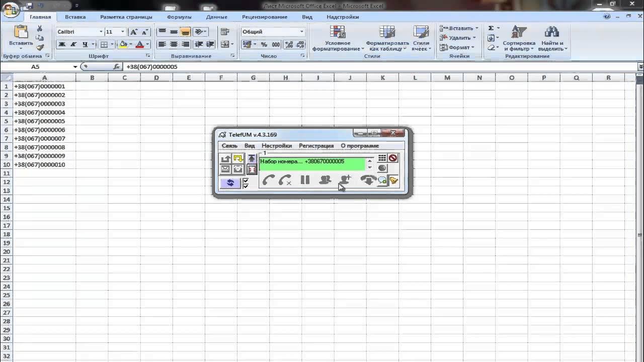The image size is (644, 362).
Task: Toggle bold Ж formatting
Action: pos(62,45)
